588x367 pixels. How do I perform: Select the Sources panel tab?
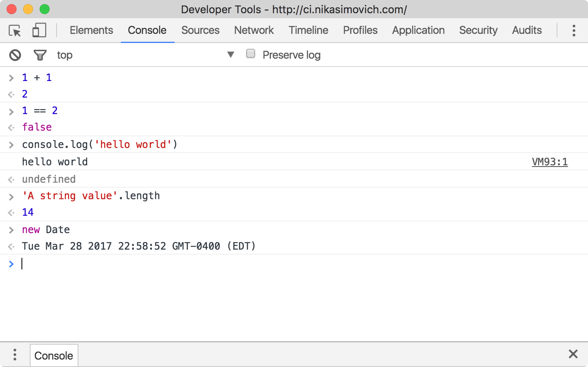[x=200, y=30]
